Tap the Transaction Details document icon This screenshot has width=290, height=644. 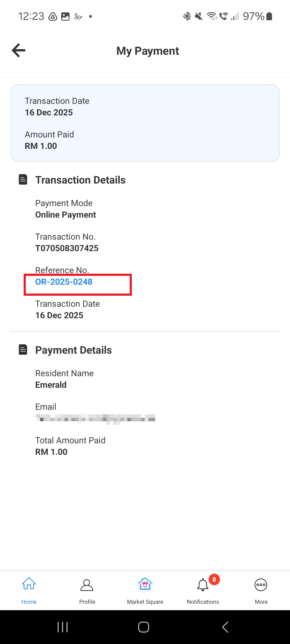pyautogui.click(x=23, y=180)
